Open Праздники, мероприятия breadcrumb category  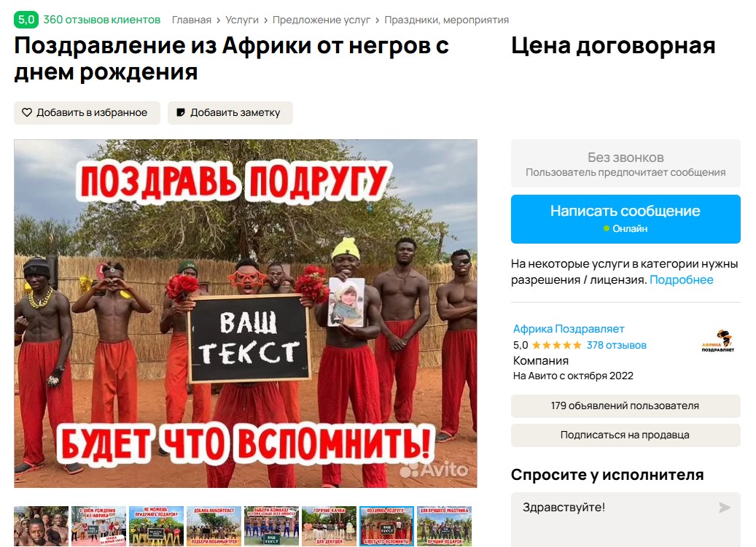446,20
